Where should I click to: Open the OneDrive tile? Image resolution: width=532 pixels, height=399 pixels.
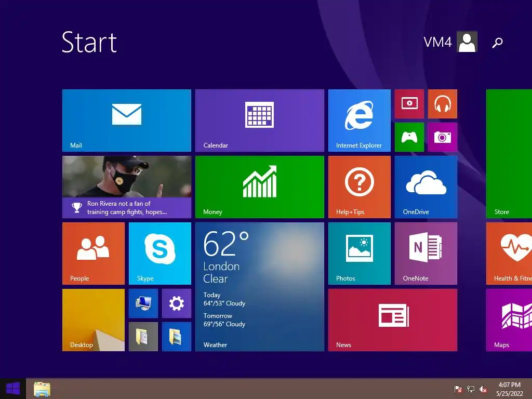[426, 187]
